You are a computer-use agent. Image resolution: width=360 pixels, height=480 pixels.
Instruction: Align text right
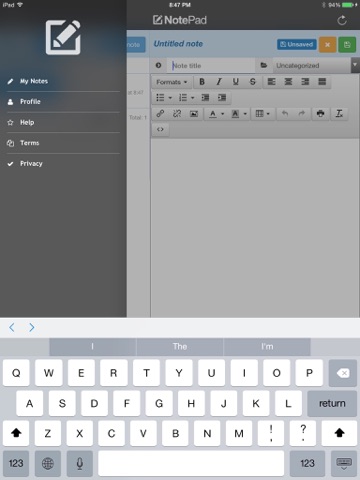pyautogui.click(x=305, y=82)
